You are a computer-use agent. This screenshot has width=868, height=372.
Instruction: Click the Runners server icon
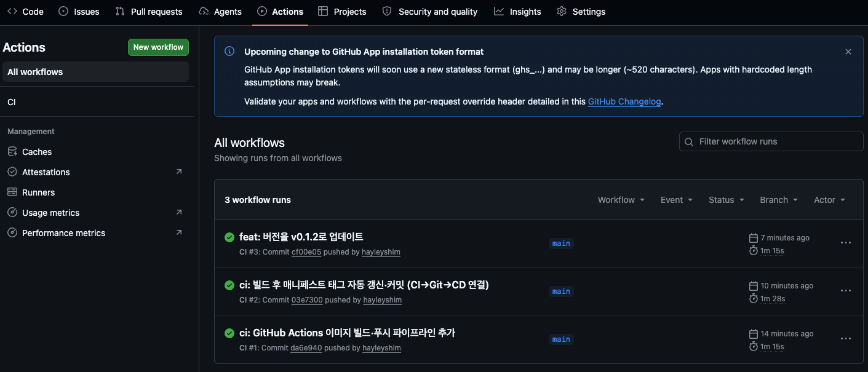pyautogui.click(x=12, y=192)
